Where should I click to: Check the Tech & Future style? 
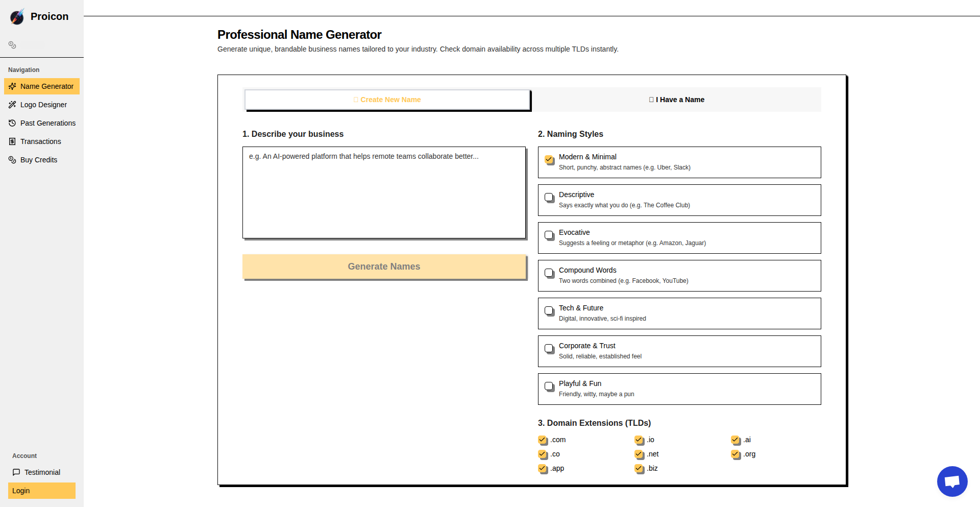click(x=549, y=310)
